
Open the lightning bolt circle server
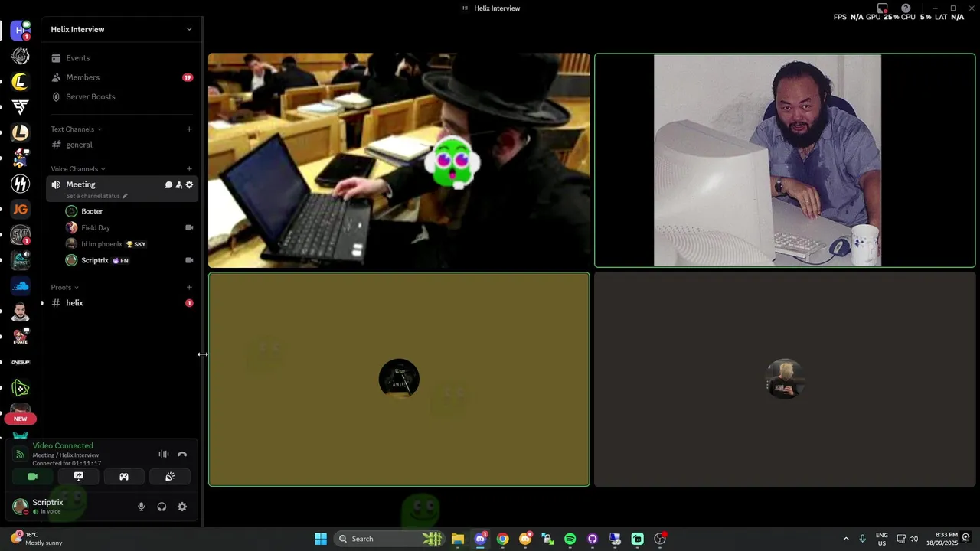pos(21,184)
